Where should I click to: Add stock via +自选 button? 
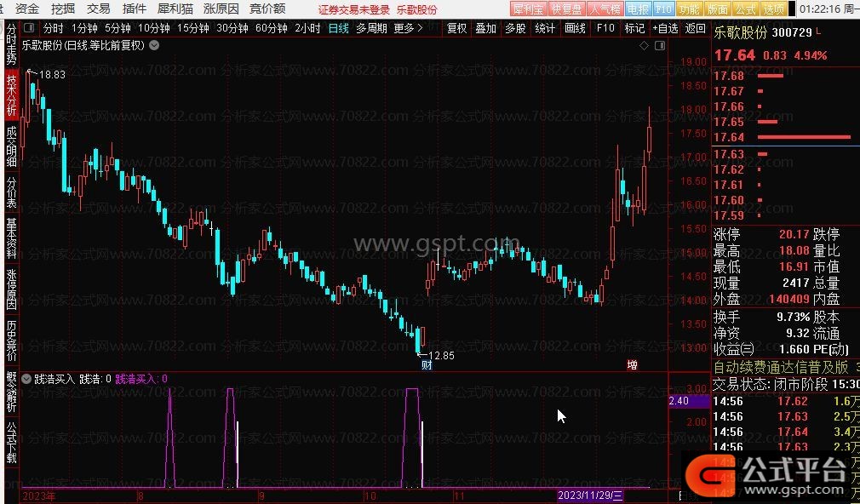[665, 28]
